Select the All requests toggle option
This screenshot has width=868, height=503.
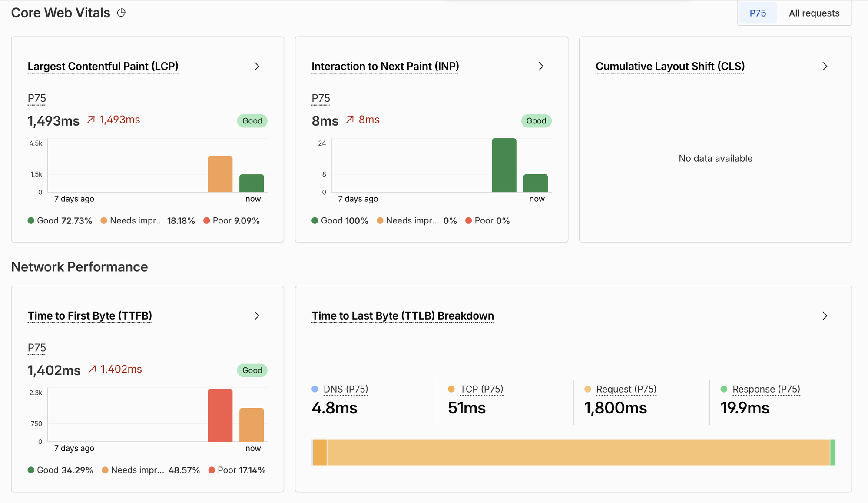coord(814,13)
